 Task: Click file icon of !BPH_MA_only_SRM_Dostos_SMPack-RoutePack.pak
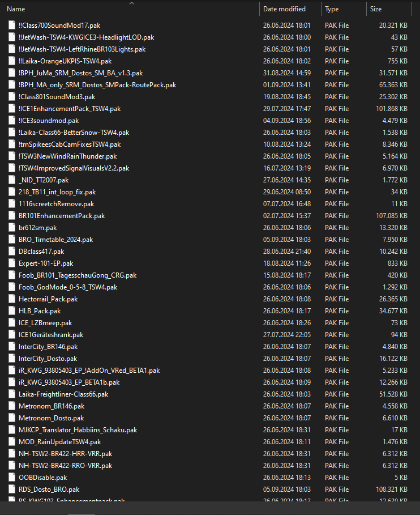[x=12, y=85]
